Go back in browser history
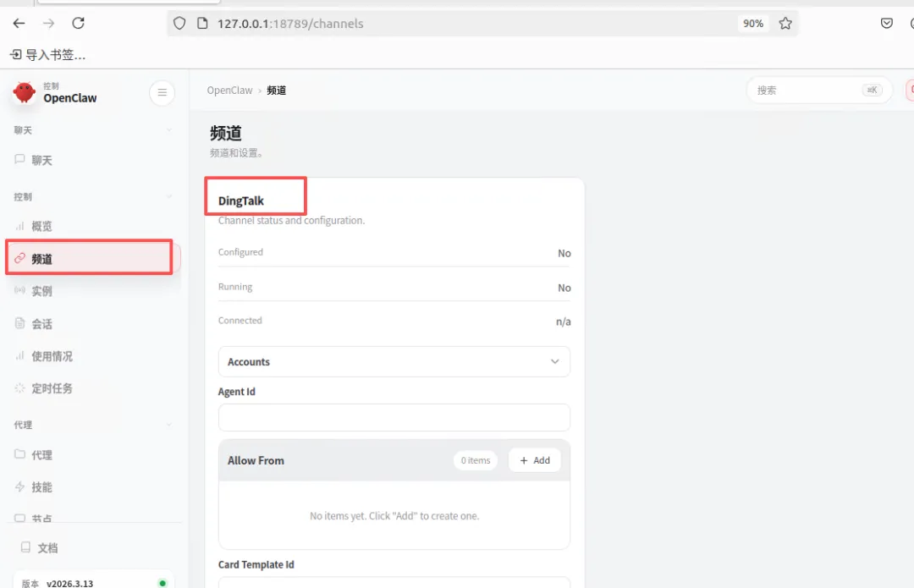The image size is (914, 588). coord(19,24)
